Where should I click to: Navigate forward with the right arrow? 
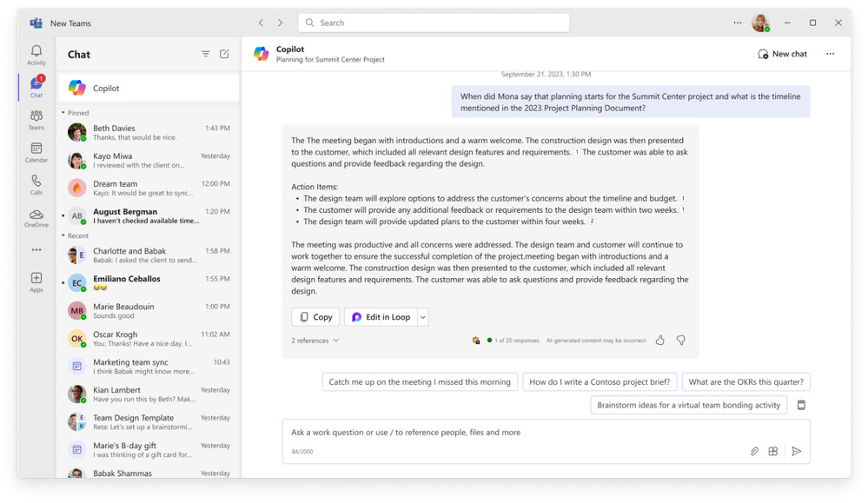point(280,23)
